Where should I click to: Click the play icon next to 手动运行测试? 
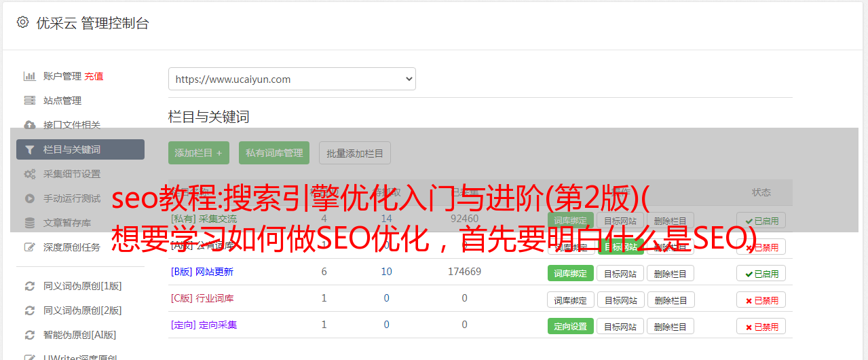[x=30, y=198]
